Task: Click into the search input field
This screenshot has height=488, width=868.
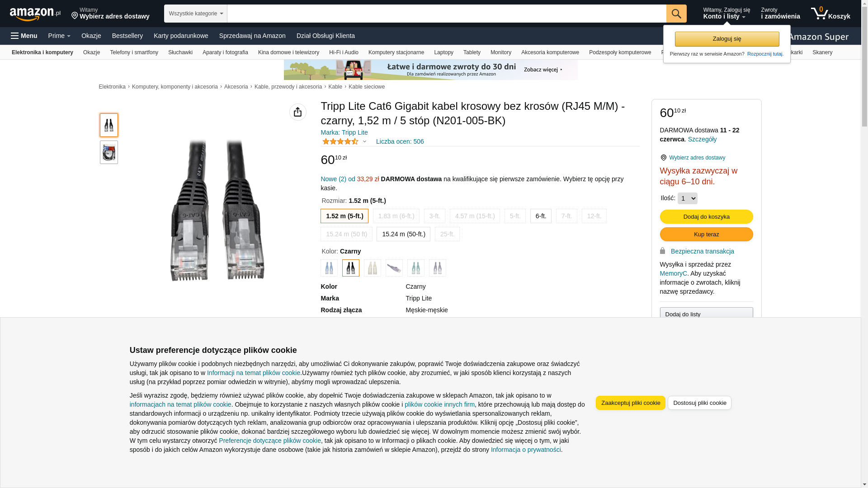Action: tap(446, 14)
